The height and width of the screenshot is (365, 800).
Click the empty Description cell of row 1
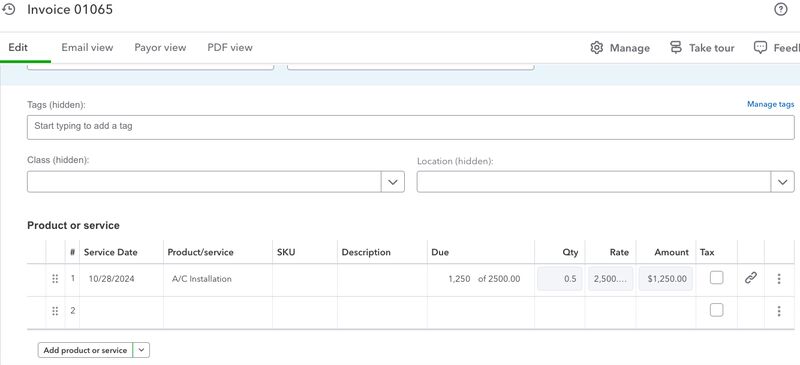click(x=382, y=280)
